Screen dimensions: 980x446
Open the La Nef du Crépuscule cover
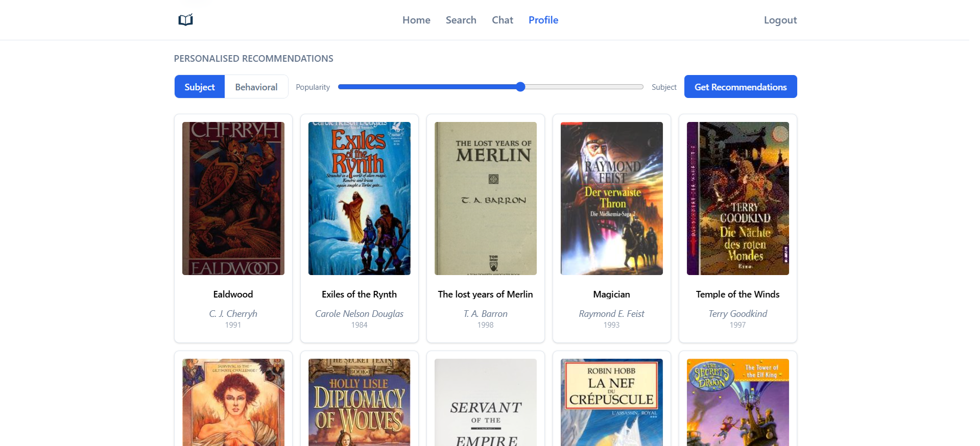[612, 402]
